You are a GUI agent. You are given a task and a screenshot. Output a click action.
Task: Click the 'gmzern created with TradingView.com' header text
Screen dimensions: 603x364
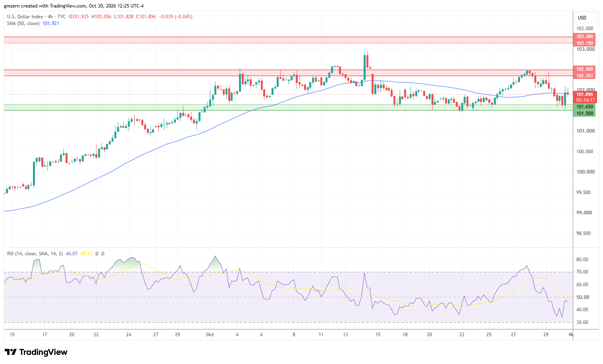coord(45,6)
